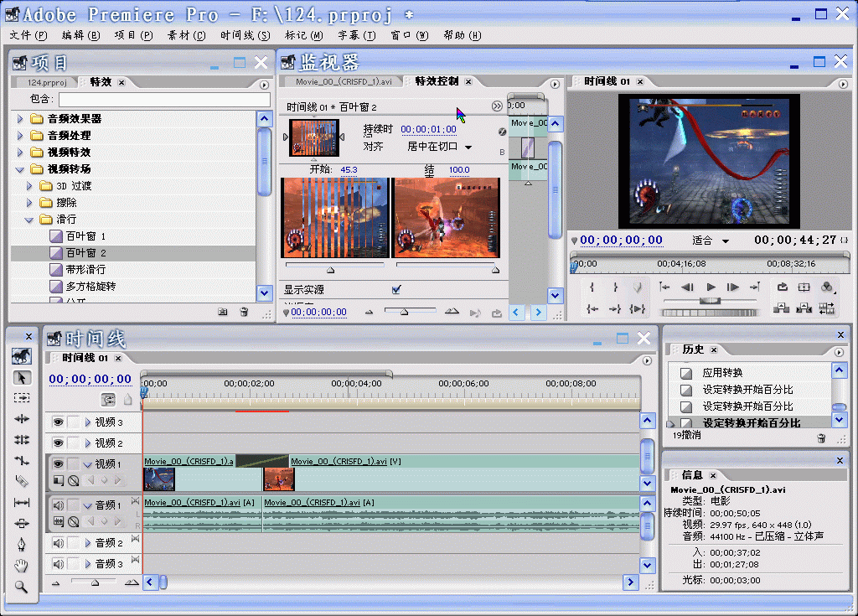Select the Pen tool
Image resolution: width=858 pixels, height=616 pixels.
[22, 544]
